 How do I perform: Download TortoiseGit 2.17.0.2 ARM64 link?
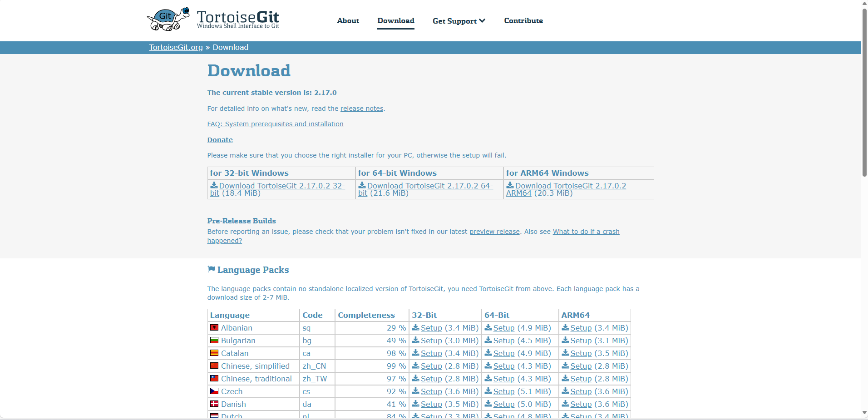click(571, 186)
